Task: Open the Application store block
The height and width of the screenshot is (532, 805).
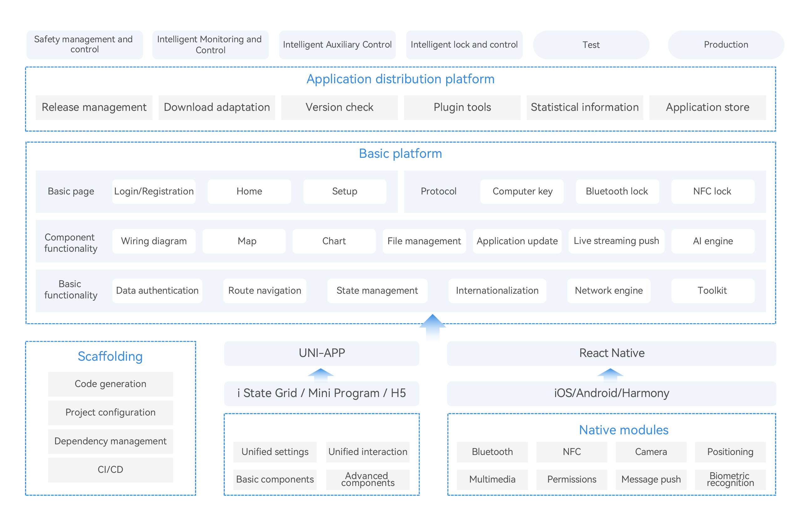Action: tap(707, 107)
